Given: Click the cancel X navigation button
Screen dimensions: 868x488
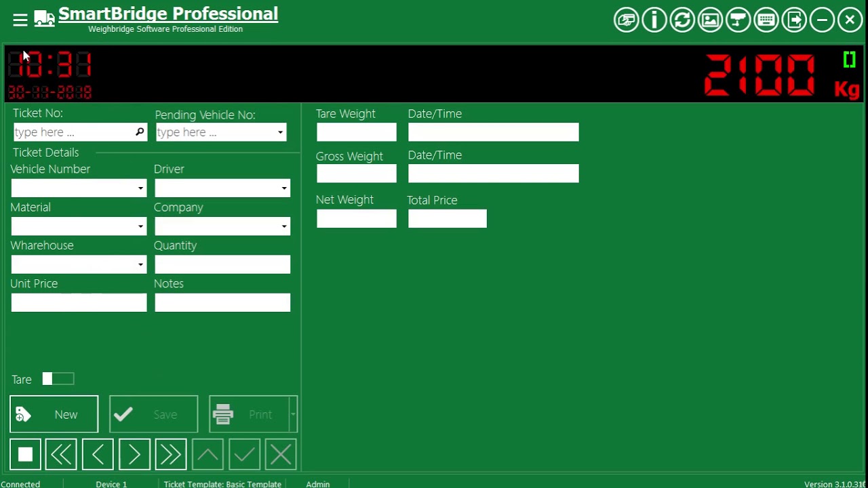Looking at the screenshot, I should point(281,455).
